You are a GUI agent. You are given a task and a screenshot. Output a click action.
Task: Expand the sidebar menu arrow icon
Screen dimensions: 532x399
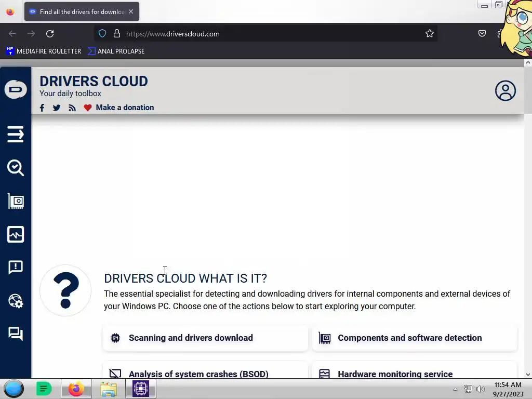tap(16, 135)
